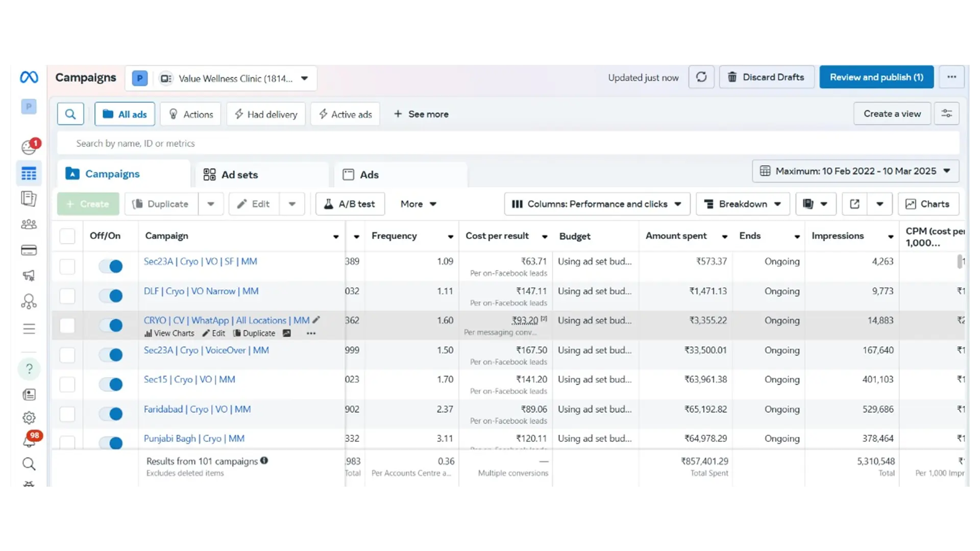Open Ads reporting icon in sidebar
This screenshot has height=551, width=980.
click(x=29, y=198)
